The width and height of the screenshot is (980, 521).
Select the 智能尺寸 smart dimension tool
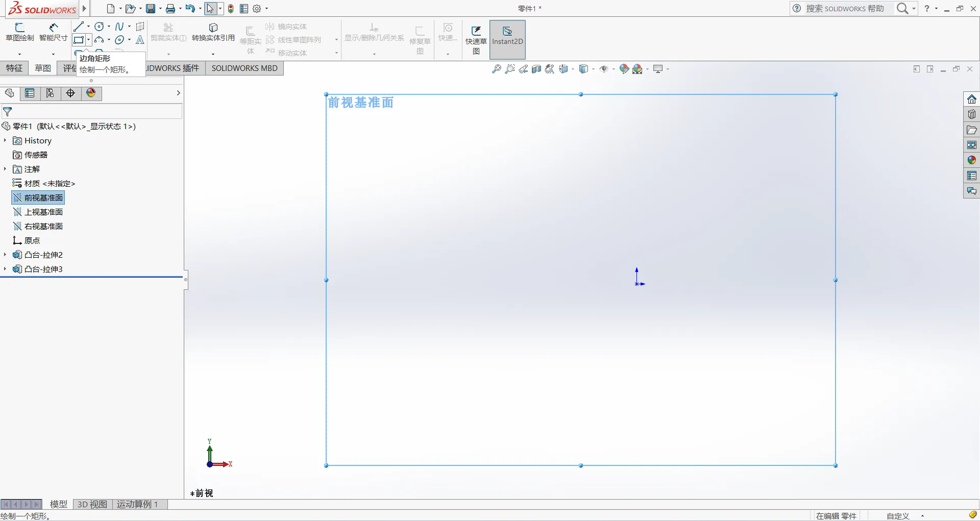53,32
